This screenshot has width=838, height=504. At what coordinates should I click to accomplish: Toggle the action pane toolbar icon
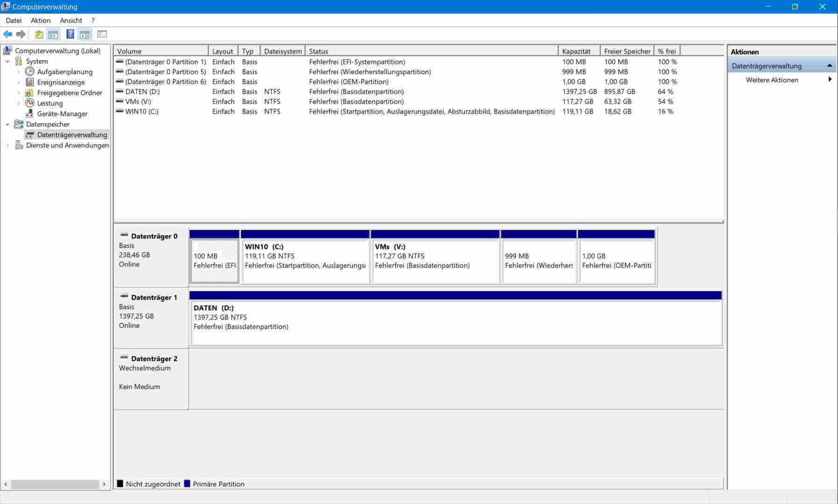(84, 34)
